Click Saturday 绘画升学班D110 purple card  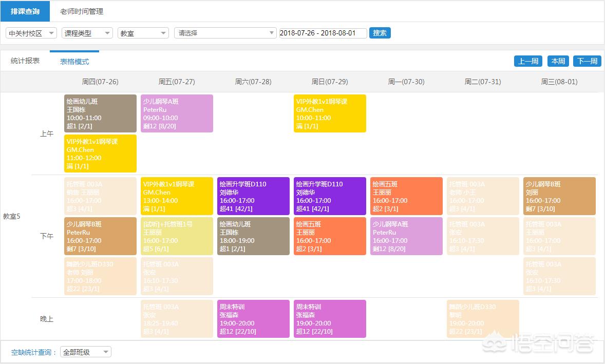pos(253,196)
